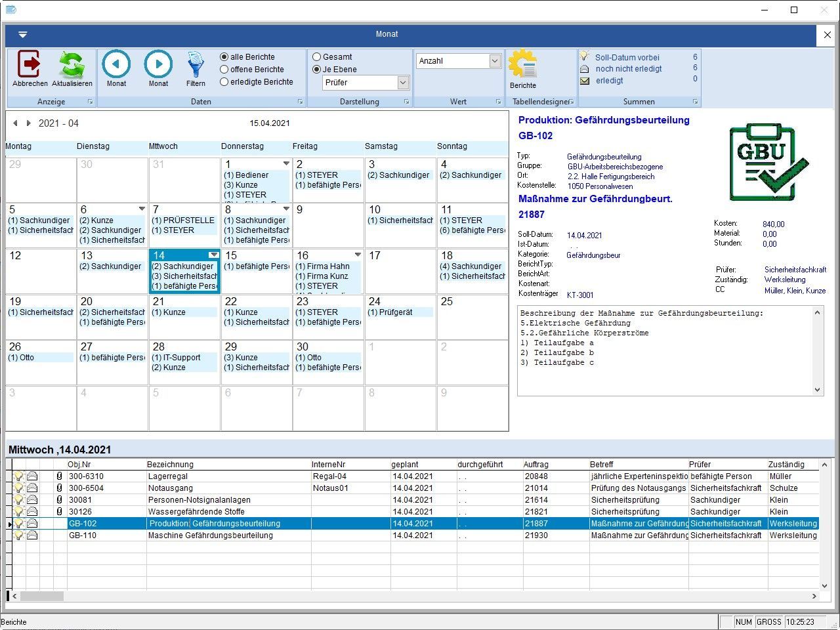Image resolution: width=840 pixels, height=630 pixels.
Task: Sort the table by Bezeichnung column header
Action: click(171, 465)
